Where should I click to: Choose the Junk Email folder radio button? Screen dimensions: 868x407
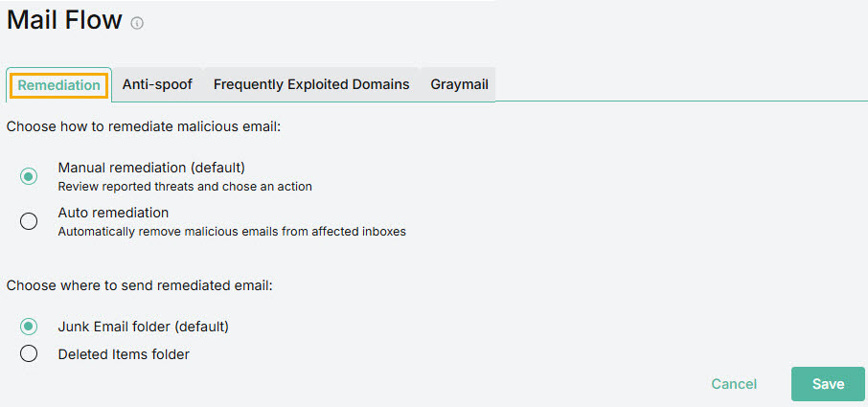pos(29,327)
